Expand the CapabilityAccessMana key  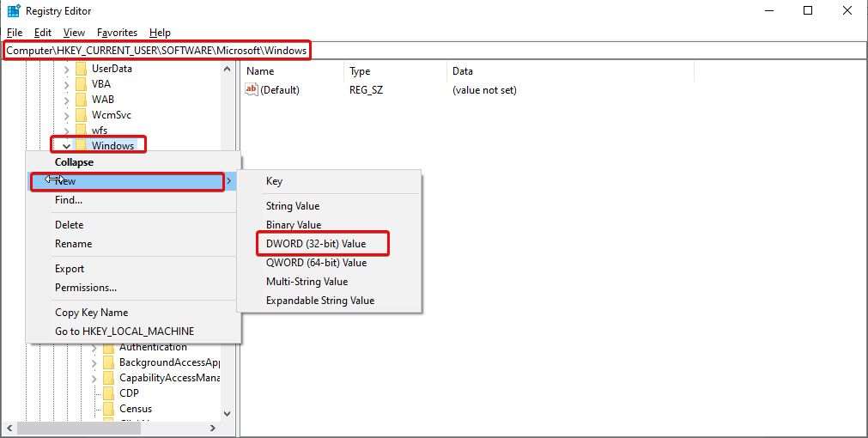(94, 379)
